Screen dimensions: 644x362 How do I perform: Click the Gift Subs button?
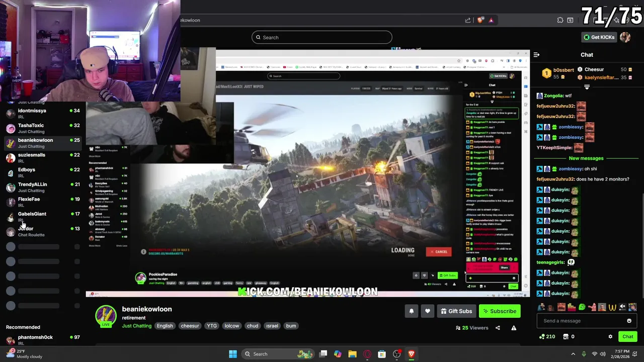tap(456, 311)
